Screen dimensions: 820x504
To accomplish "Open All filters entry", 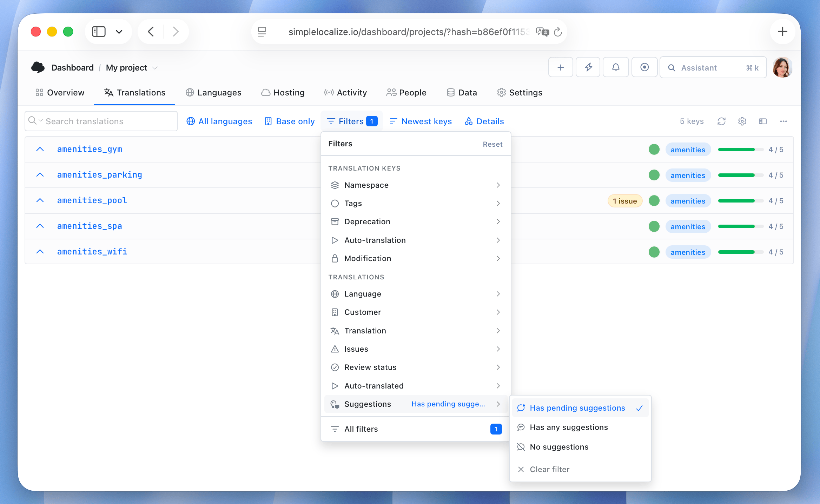I will 415,429.
